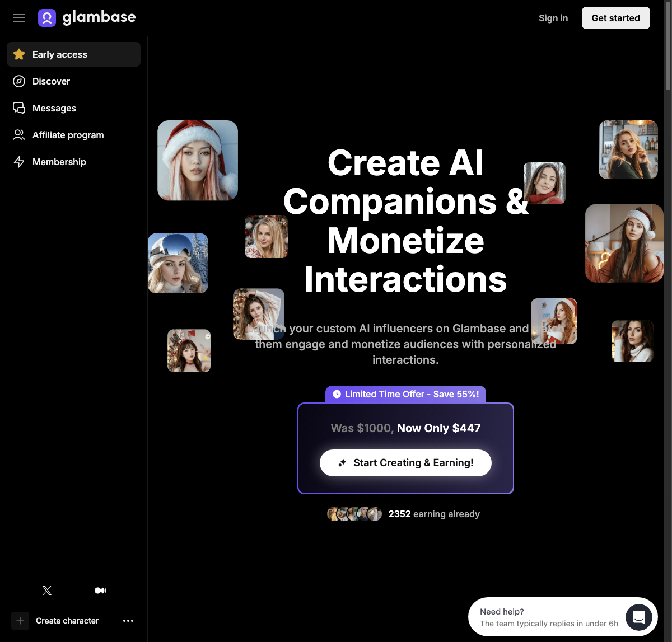This screenshot has width=672, height=642.
Task: Click the glambase logo icon
Action: click(47, 18)
